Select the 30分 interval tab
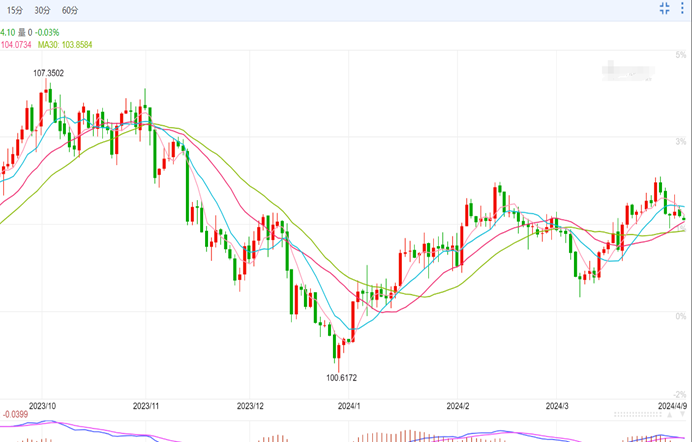Screen dimensions: 692x442 pyautogui.click(x=42, y=9)
